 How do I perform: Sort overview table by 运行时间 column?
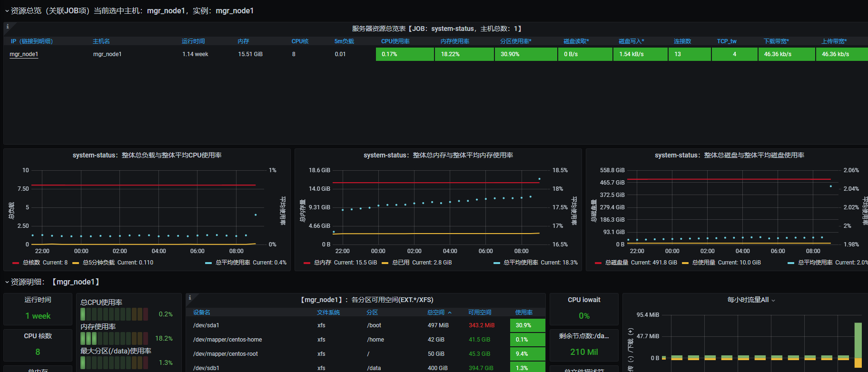tap(193, 41)
